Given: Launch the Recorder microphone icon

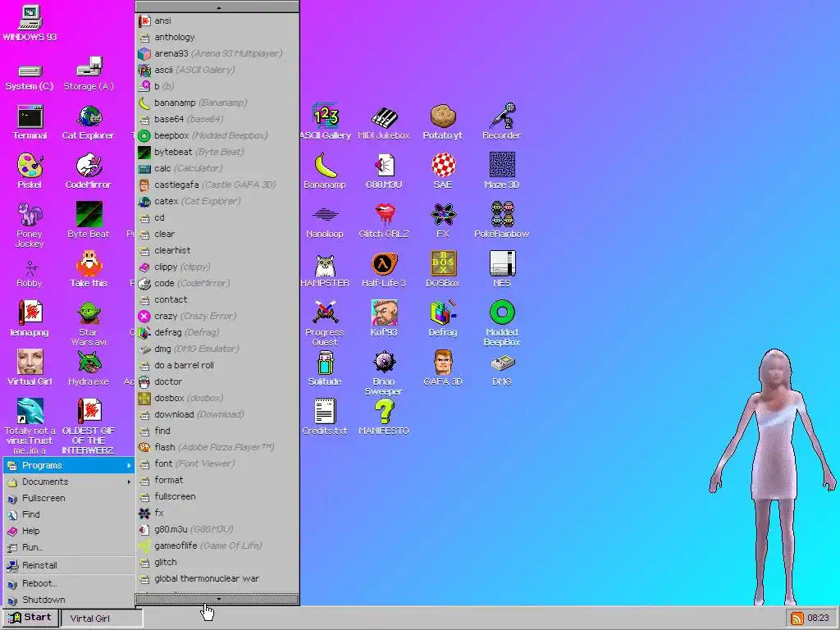Looking at the screenshot, I should (x=501, y=122).
